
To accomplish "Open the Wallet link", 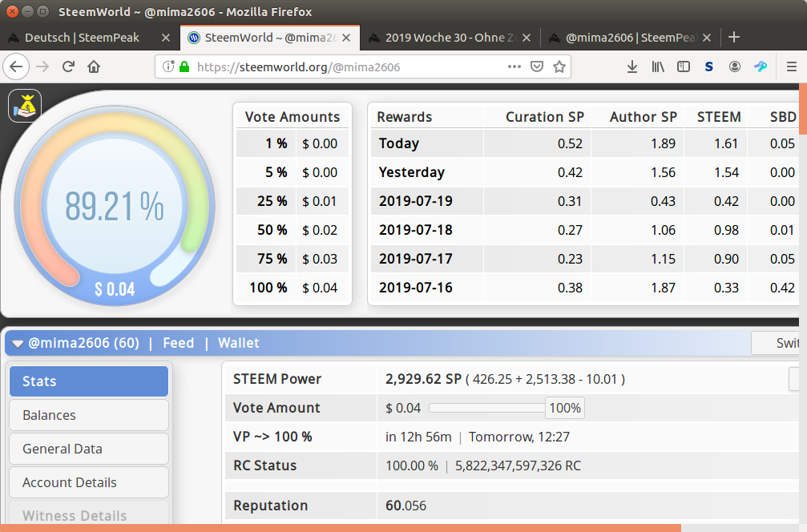I will [x=238, y=343].
